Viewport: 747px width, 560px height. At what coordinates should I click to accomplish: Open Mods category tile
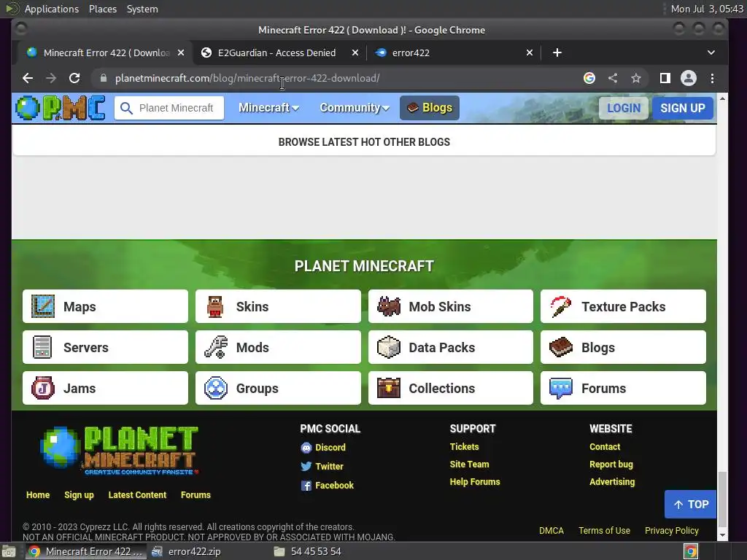coord(278,347)
